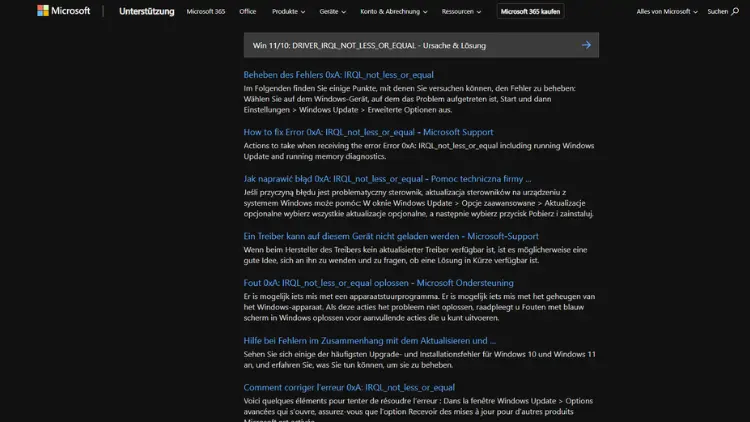Open the Dutch 'Fout 0xA' result
Image resolution: width=750 pixels, height=422 pixels.
pos(378,283)
